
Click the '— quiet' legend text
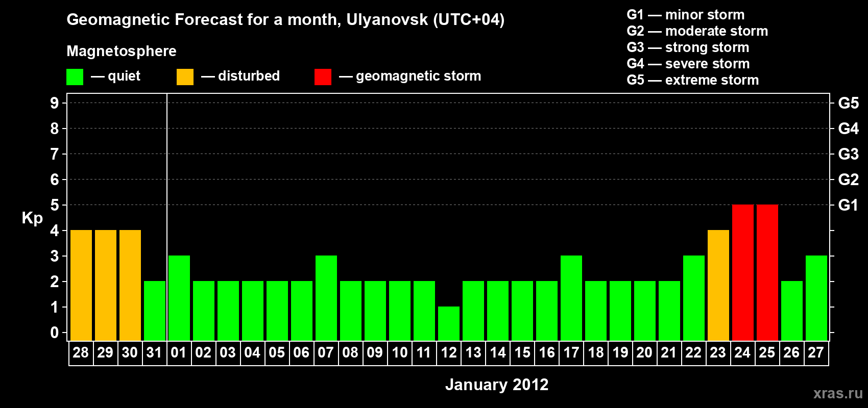pos(115,76)
